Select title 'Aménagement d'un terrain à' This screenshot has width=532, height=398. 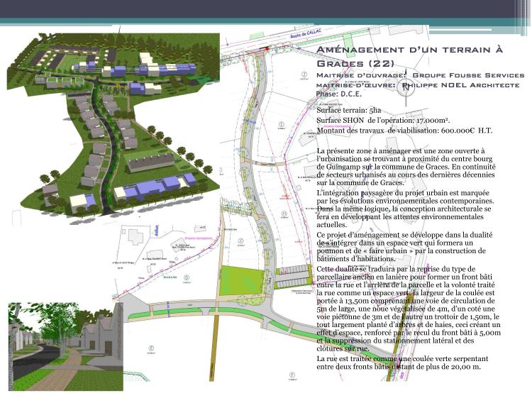tap(409, 50)
